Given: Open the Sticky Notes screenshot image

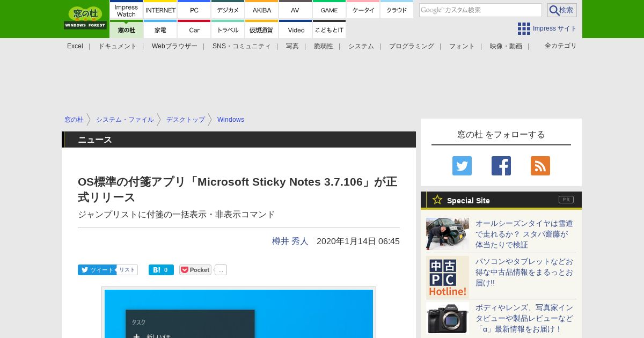Looking at the screenshot, I should [x=239, y=313].
